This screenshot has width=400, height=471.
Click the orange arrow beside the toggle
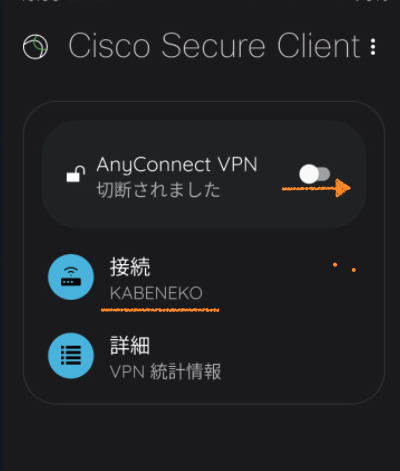pyautogui.click(x=316, y=188)
